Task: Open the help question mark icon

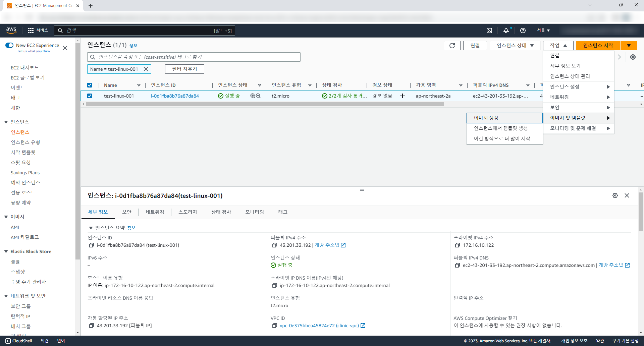Action: 523,31
